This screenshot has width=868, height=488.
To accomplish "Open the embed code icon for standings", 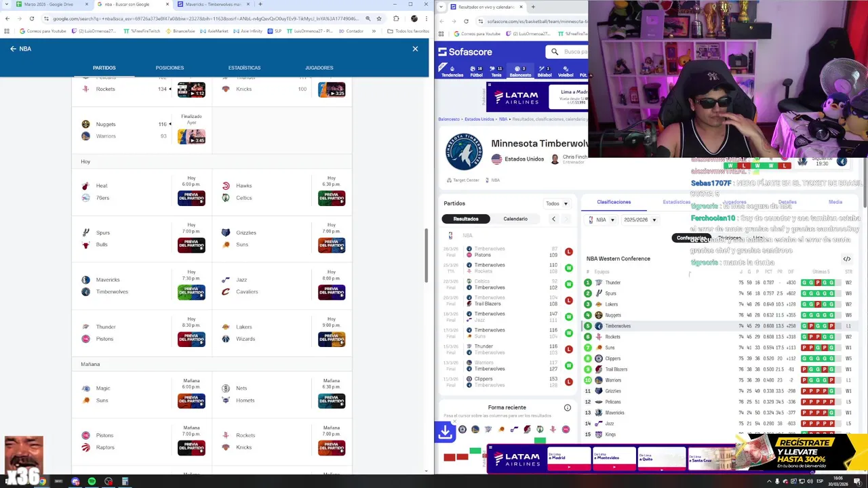I will [847, 259].
